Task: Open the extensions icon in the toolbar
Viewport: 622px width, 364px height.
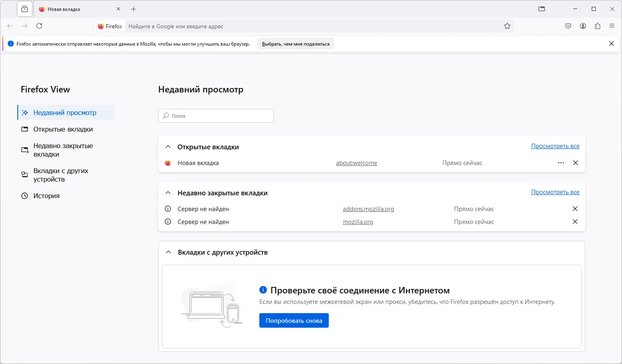Action: (x=598, y=26)
